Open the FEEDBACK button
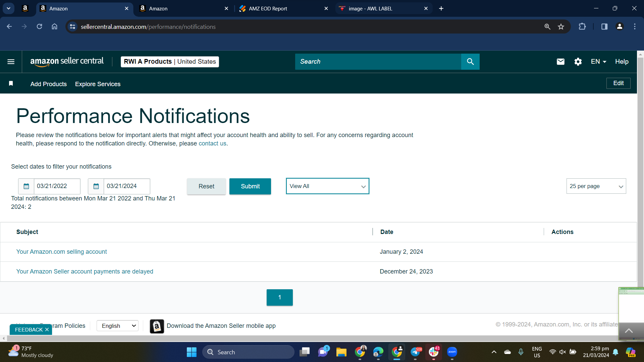644x362 pixels. (29, 330)
